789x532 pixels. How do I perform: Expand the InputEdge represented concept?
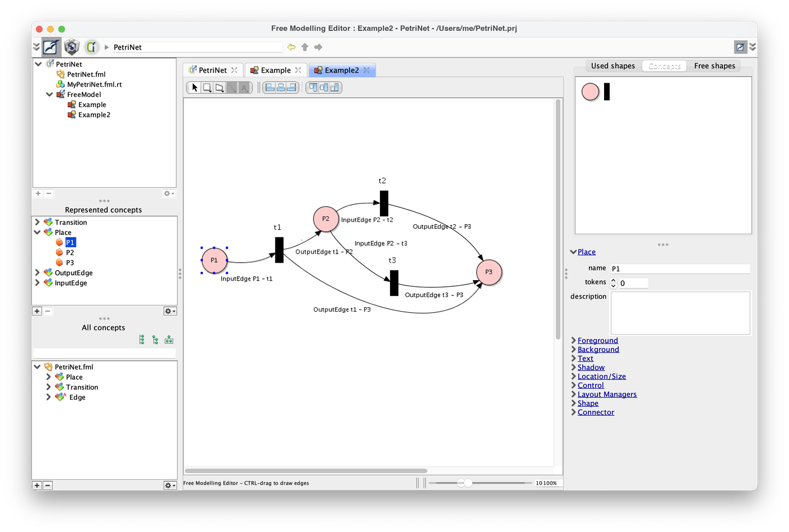(x=38, y=283)
